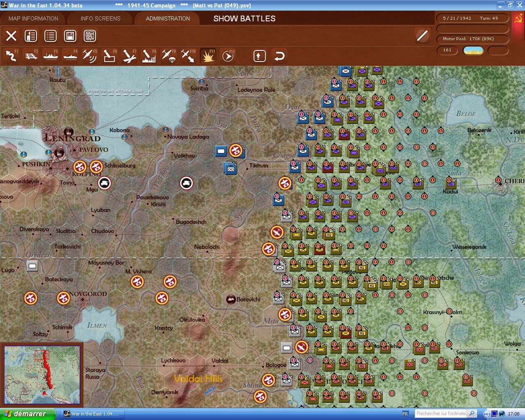This screenshot has width=525, height=420.
Task: Open the INFO SCREENS tab
Action: tap(100, 18)
